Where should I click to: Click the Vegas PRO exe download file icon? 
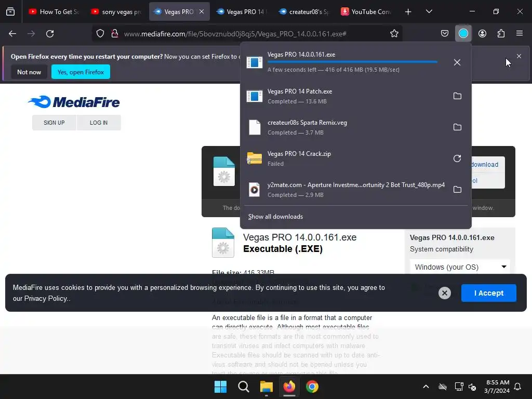[x=255, y=62]
